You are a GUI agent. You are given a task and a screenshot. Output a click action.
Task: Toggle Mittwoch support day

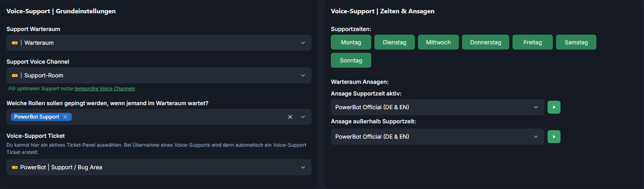(438, 42)
